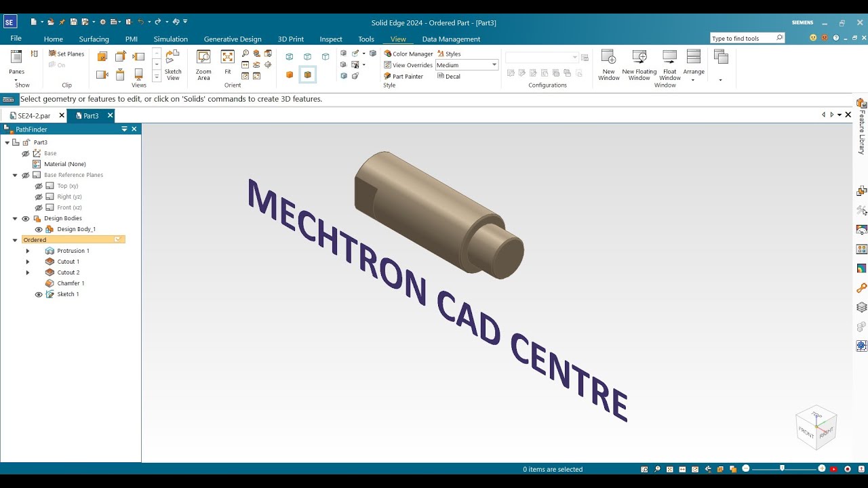Open the Feature Library side tab
This screenshot has height=488, width=868.
pos(862,126)
